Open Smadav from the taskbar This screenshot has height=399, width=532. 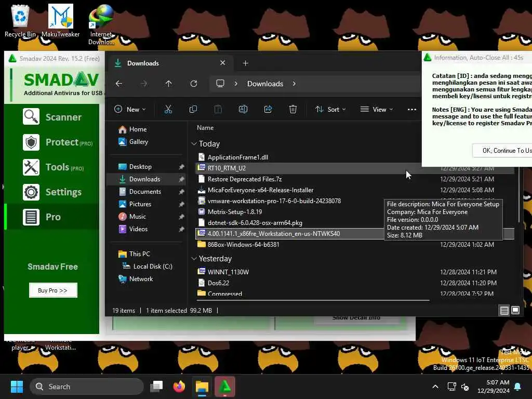(x=224, y=387)
